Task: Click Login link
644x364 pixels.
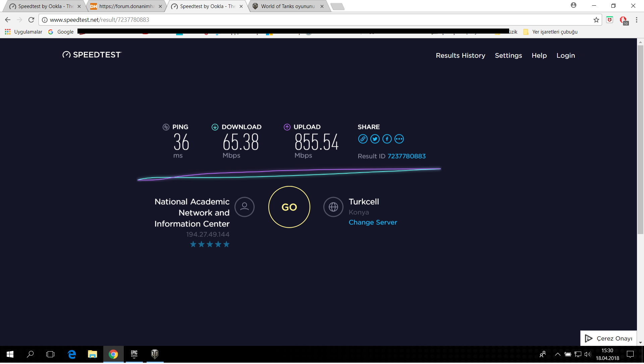Action: coord(566,55)
